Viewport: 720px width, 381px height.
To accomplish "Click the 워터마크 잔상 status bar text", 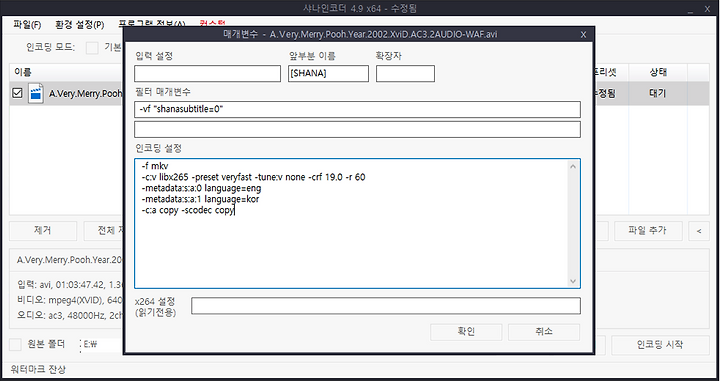I will [x=39, y=369].
